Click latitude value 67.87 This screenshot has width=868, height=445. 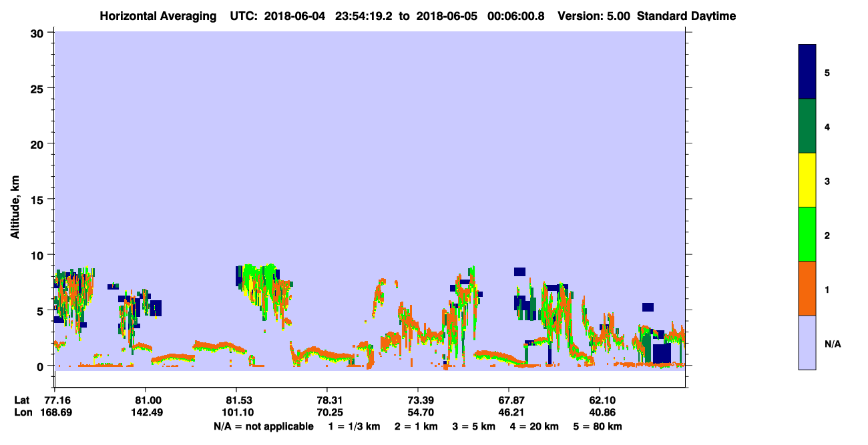point(511,400)
